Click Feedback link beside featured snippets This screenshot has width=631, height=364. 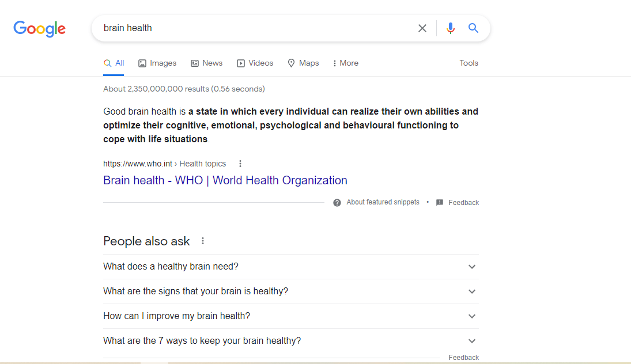(x=463, y=203)
